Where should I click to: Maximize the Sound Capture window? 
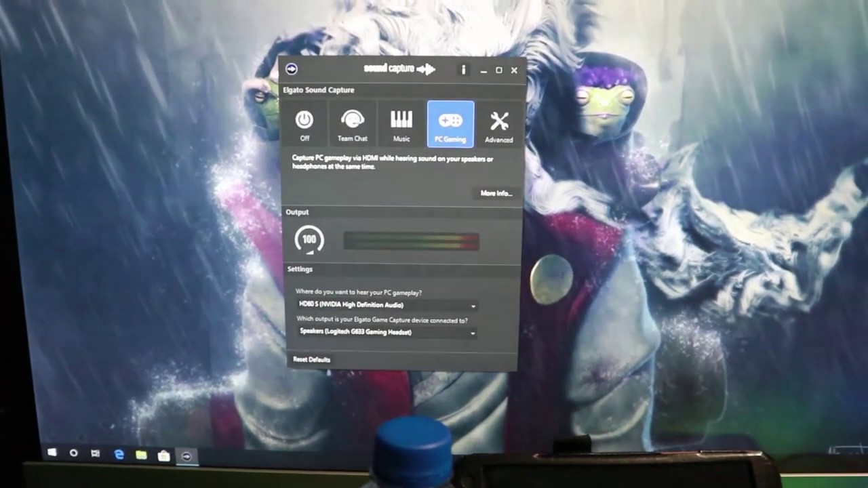pyautogui.click(x=499, y=70)
